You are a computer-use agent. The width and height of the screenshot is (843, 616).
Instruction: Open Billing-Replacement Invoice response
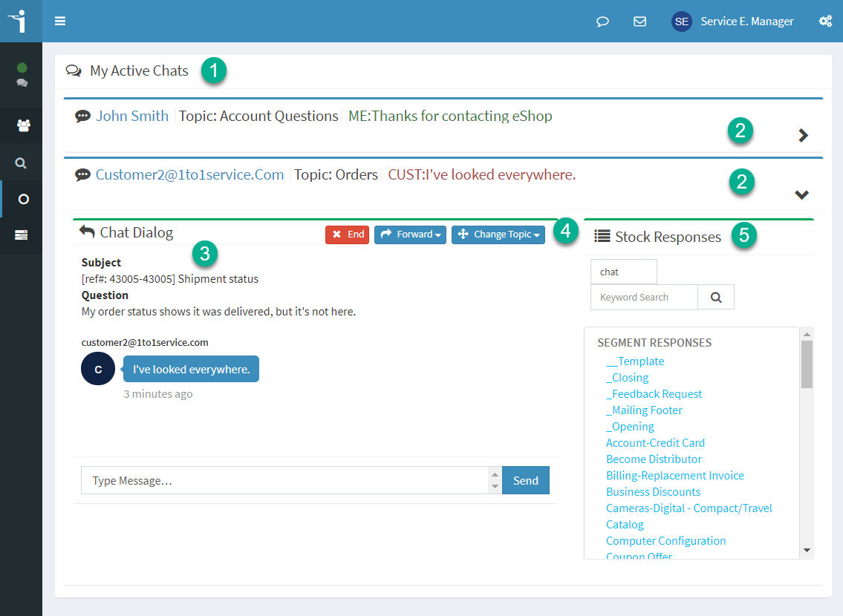tap(674, 475)
